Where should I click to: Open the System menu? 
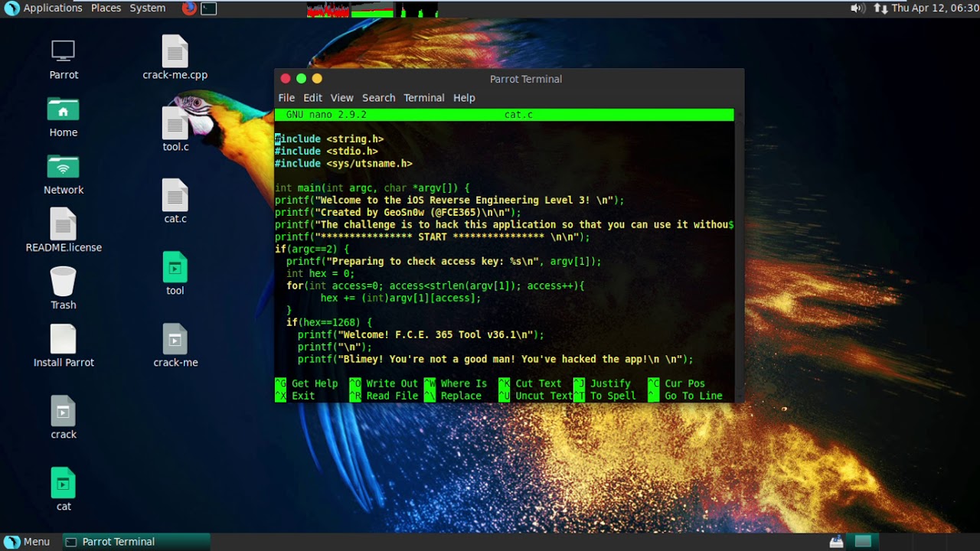point(148,8)
